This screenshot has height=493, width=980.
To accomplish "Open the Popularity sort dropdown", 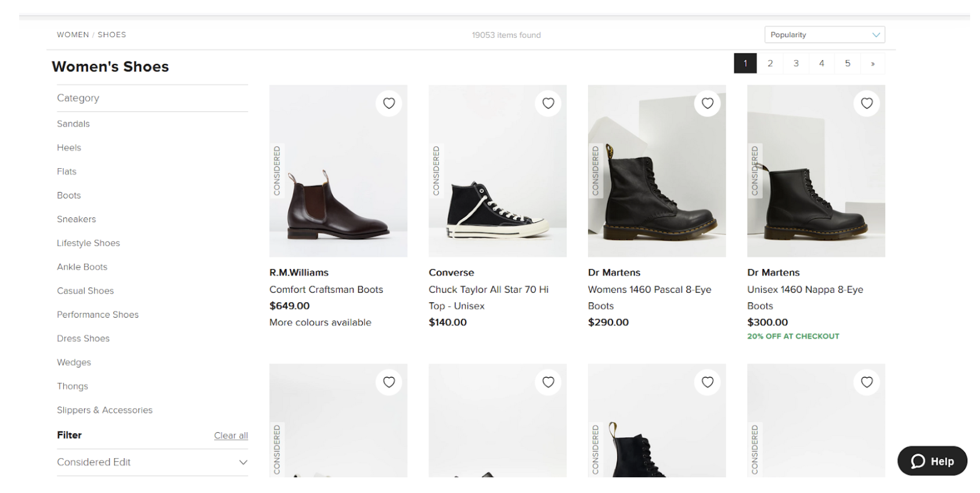I will coord(824,34).
